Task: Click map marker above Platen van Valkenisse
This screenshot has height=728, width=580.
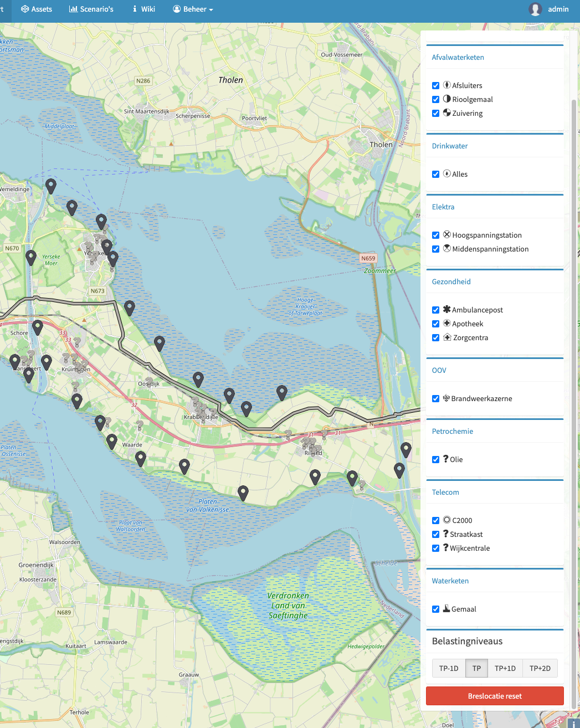Action: pos(243,493)
